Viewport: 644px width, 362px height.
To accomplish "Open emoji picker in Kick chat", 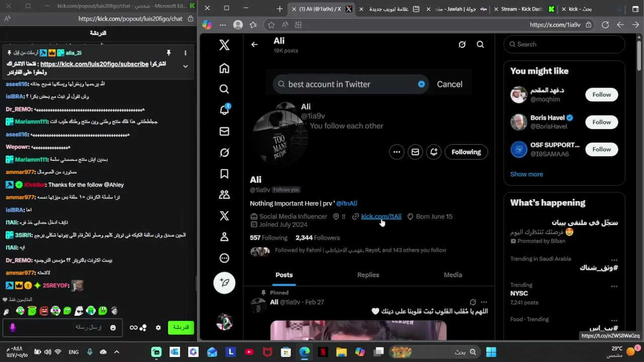I will point(113,327).
